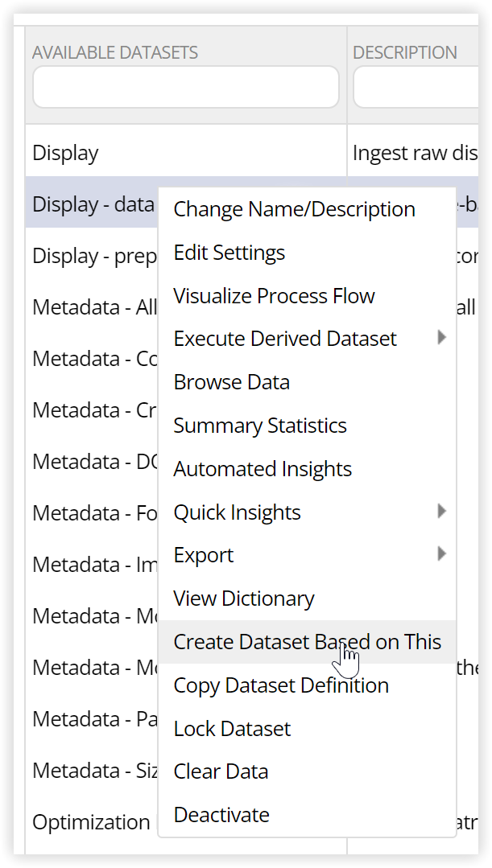Click Create Dataset Based on This

[307, 642]
